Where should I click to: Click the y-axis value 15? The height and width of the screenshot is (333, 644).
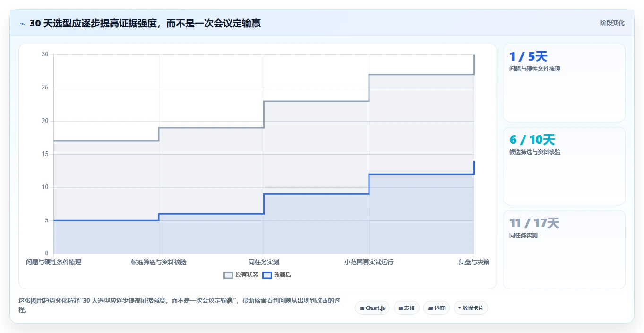45,154
